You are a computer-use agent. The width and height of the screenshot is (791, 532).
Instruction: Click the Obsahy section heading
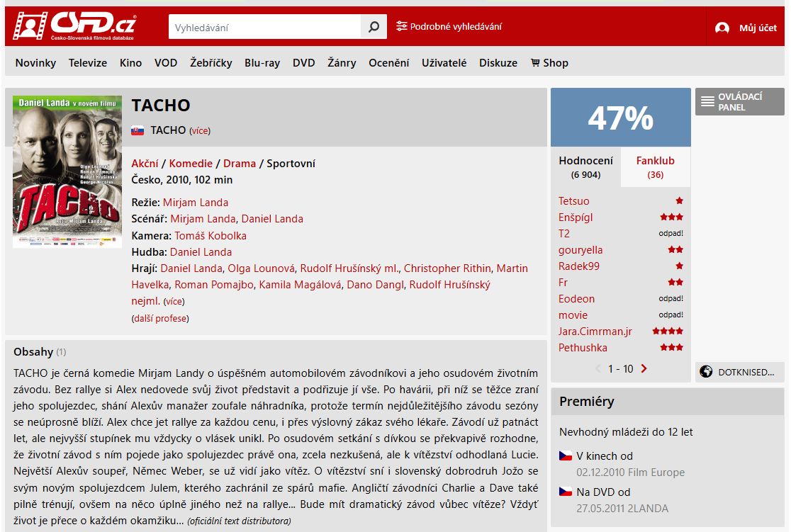(x=33, y=352)
